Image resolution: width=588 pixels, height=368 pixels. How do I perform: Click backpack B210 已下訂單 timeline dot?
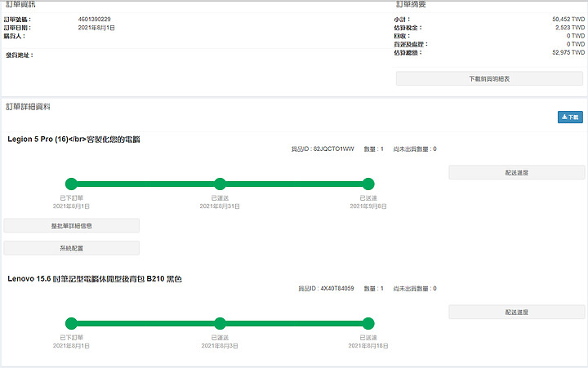pyautogui.click(x=71, y=323)
